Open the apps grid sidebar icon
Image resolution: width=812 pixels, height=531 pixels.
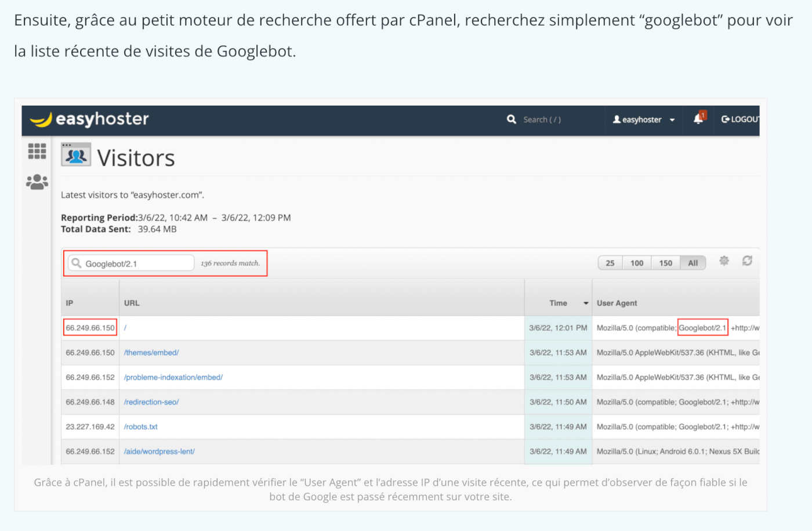coord(37,151)
